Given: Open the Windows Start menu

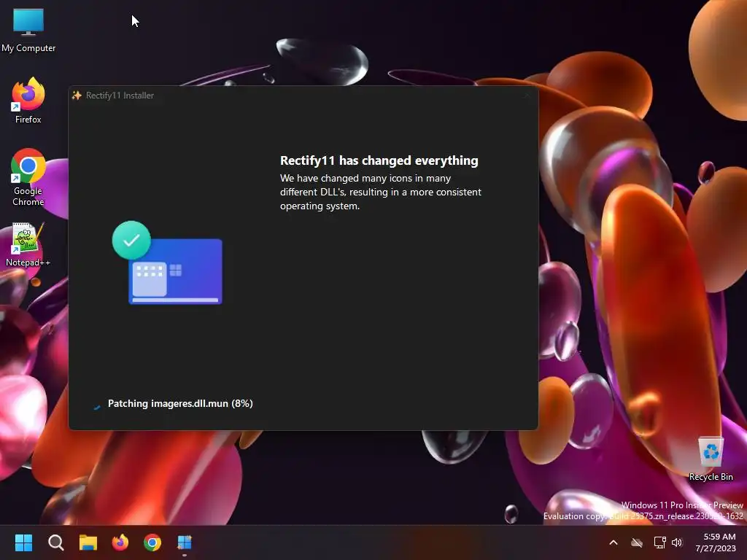Looking at the screenshot, I should coord(23,542).
